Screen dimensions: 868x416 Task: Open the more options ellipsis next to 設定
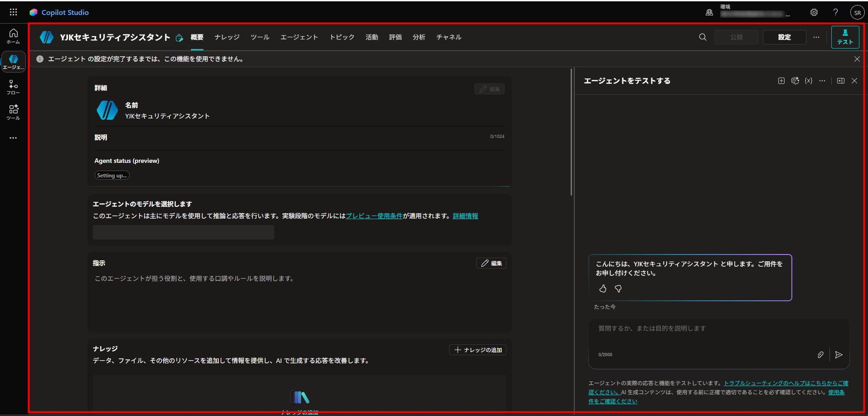pyautogui.click(x=816, y=37)
